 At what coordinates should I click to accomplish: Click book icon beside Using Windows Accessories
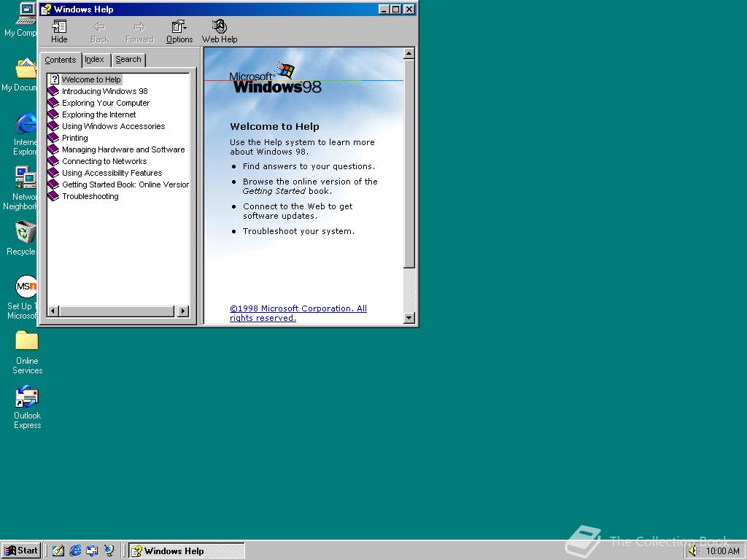click(x=53, y=126)
